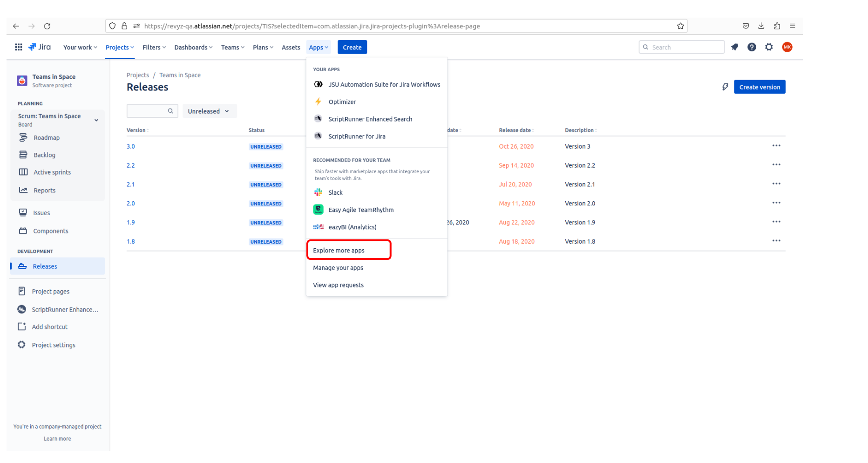Expand the Projects dropdown
Screen dimensions: 868x463
[120, 48]
